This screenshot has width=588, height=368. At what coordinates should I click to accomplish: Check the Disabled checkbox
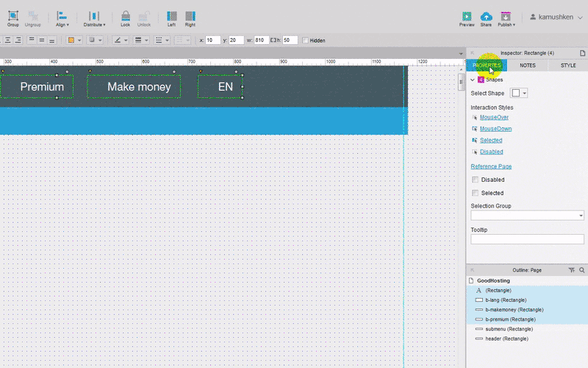pos(475,180)
